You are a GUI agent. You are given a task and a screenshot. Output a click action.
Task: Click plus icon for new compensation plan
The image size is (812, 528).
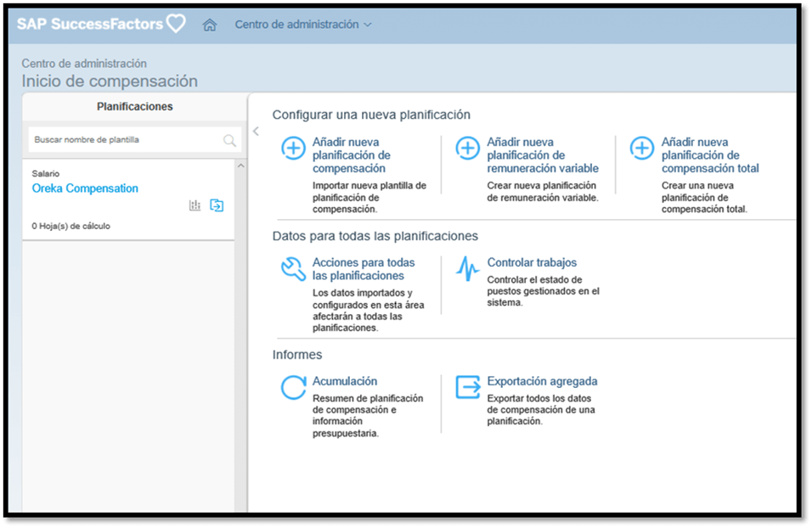(293, 149)
